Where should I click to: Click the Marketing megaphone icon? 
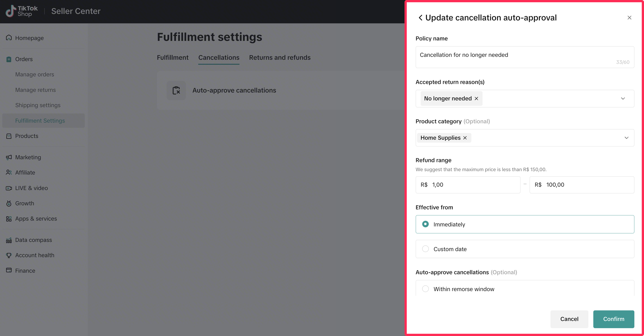[9, 157]
